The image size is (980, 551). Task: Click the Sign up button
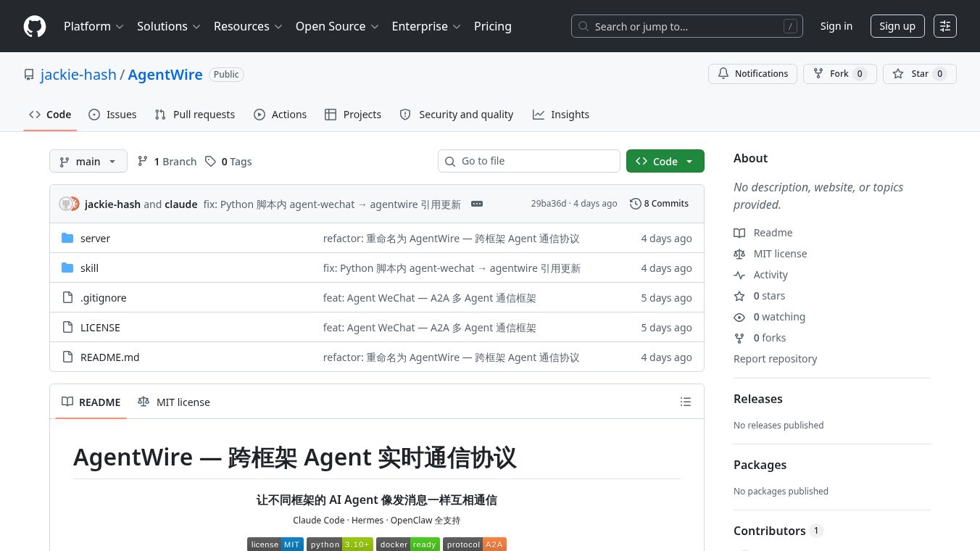tap(897, 26)
